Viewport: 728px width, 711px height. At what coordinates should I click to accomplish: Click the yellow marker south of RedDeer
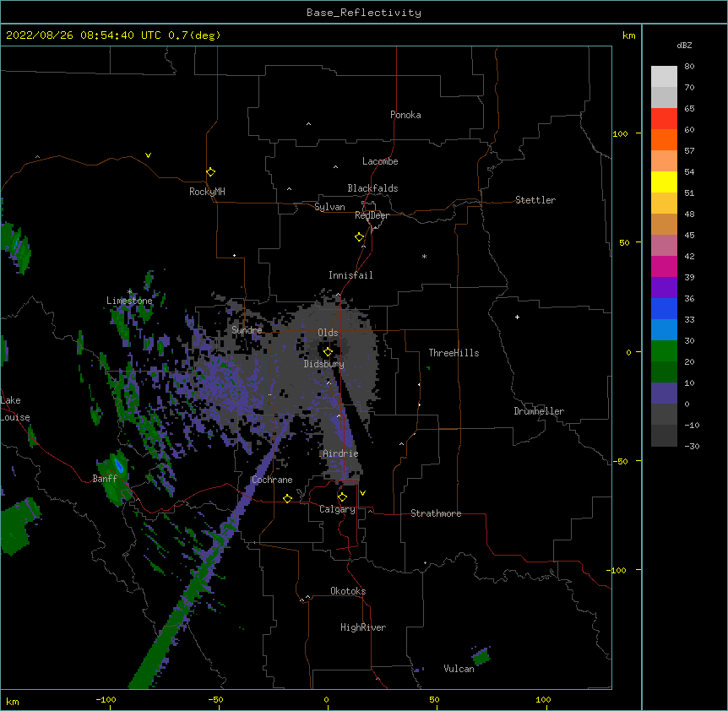coord(360,237)
